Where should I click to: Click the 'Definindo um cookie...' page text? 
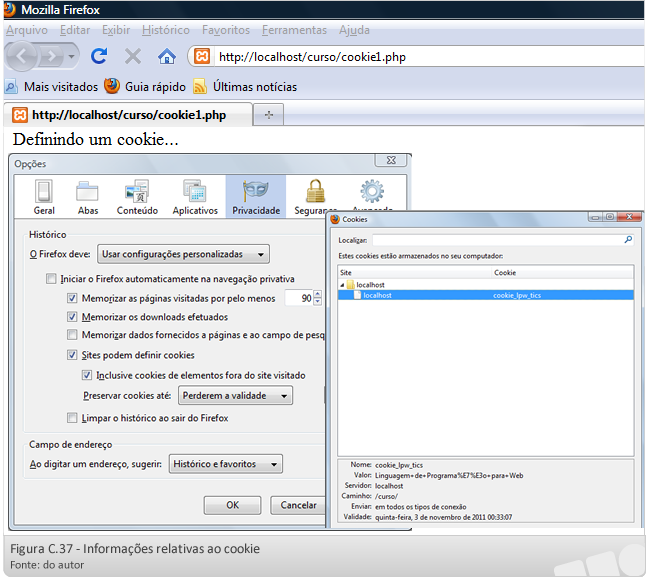tap(96, 140)
